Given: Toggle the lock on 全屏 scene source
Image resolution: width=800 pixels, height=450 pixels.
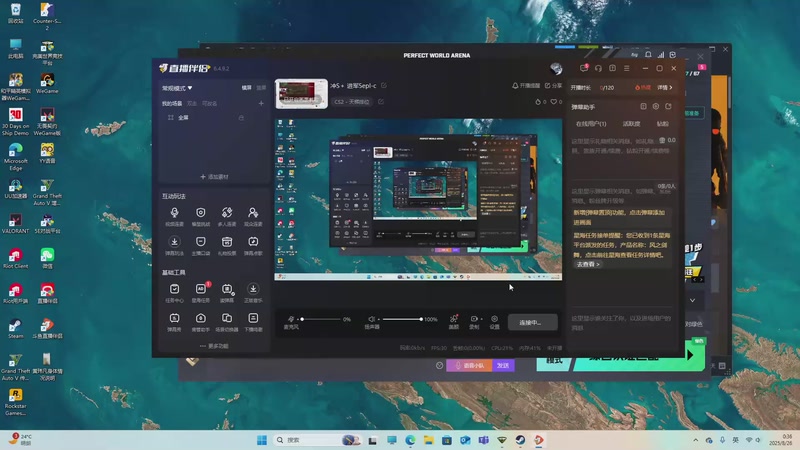Looking at the screenshot, I should coord(241,118).
